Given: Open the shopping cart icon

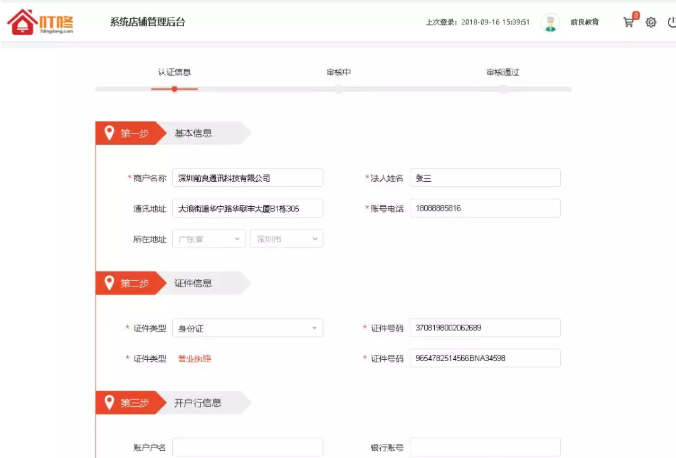Looking at the screenshot, I should point(628,22).
